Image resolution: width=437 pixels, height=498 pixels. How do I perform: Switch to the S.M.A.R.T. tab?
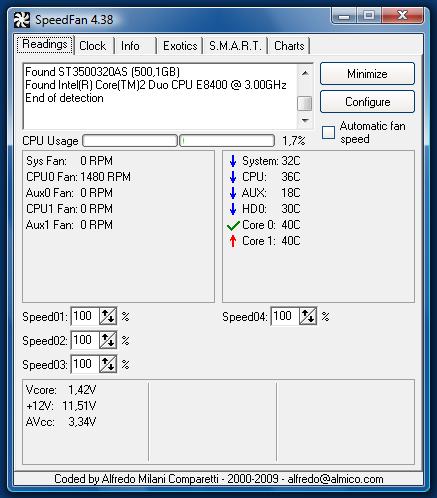click(x=235, y=46)
